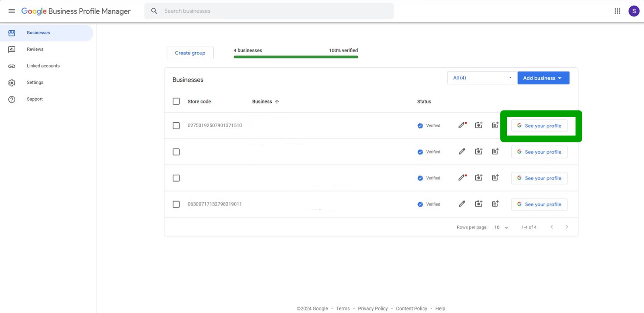Screen dimensions: 644x313
Task: Go to Reviews in the sidebar
Action: (x=35, y=49)
